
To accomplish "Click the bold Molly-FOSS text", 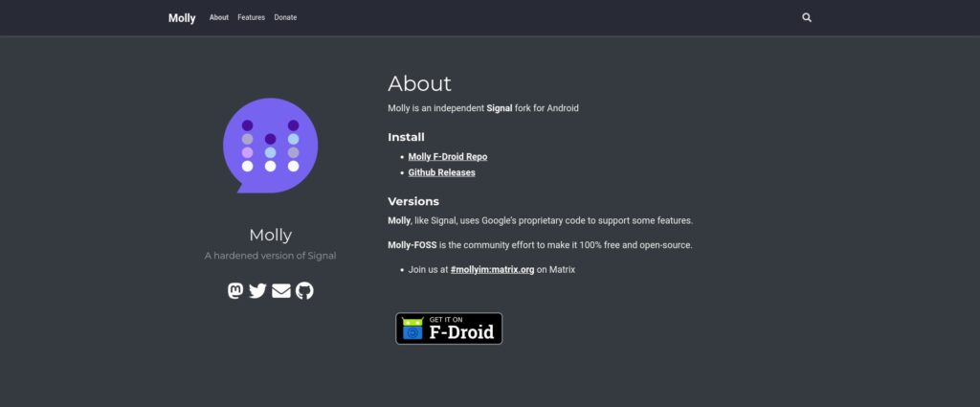I will click(412, 245).
